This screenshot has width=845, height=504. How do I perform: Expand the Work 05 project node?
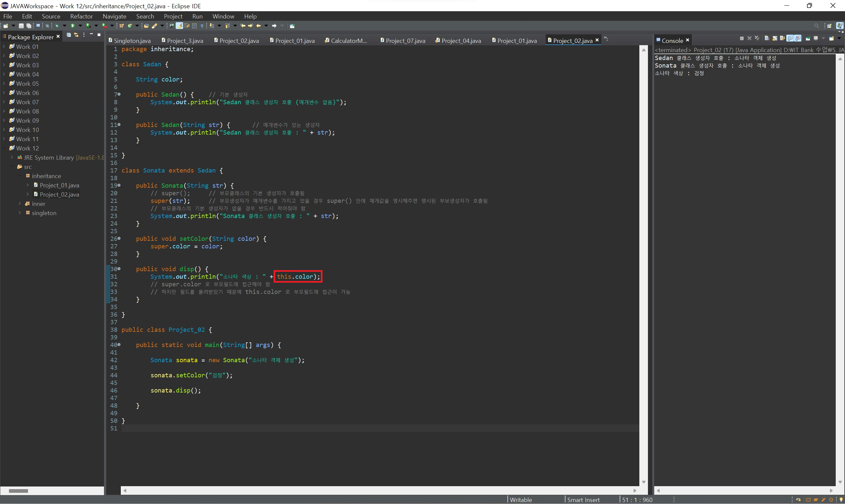click(4, 83)
